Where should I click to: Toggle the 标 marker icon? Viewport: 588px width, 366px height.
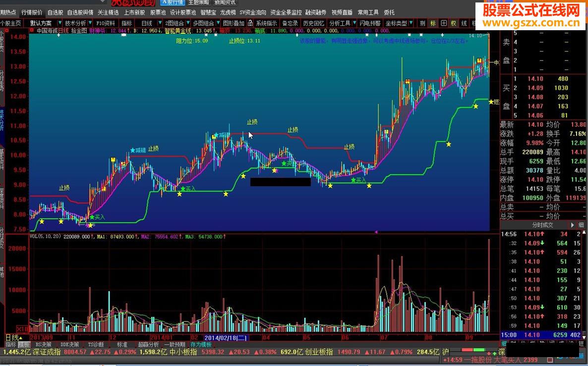tap(433, 23)
